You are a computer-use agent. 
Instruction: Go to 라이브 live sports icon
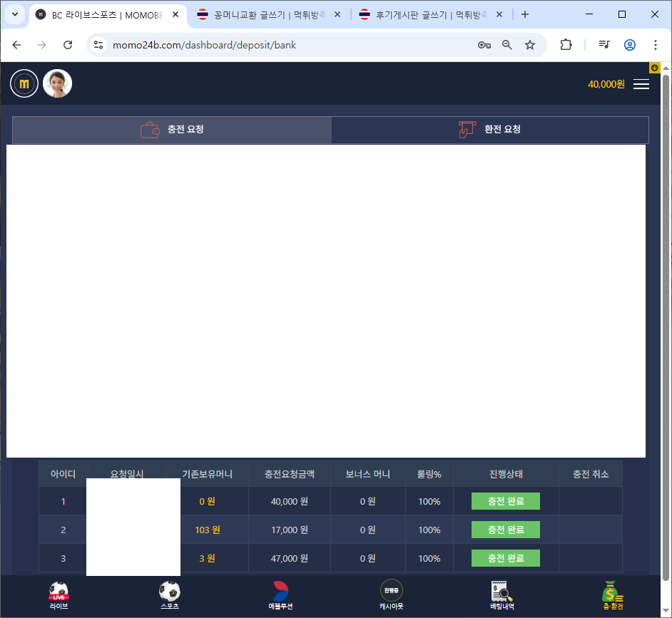pos(58,594)
